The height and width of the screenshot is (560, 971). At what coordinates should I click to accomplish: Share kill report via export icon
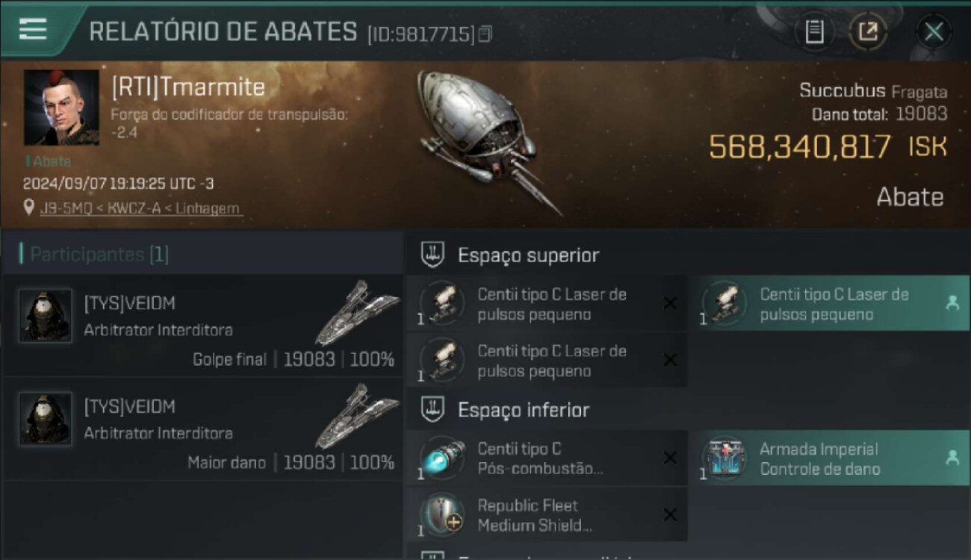[x=868, y=32]
